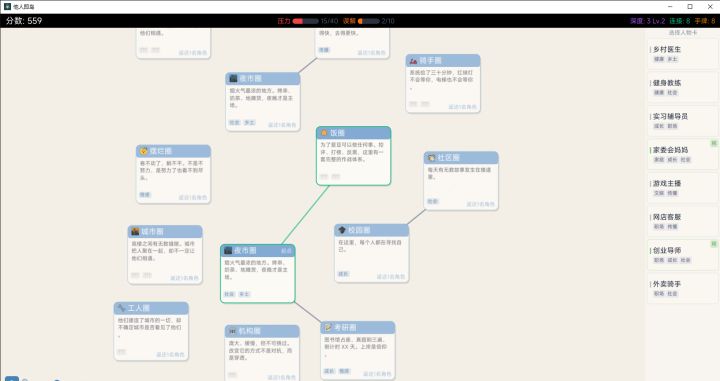Screen dimensions: 720x381
Task: Click '还需1名角色' on the 城市圈 node
Action: 184,278
